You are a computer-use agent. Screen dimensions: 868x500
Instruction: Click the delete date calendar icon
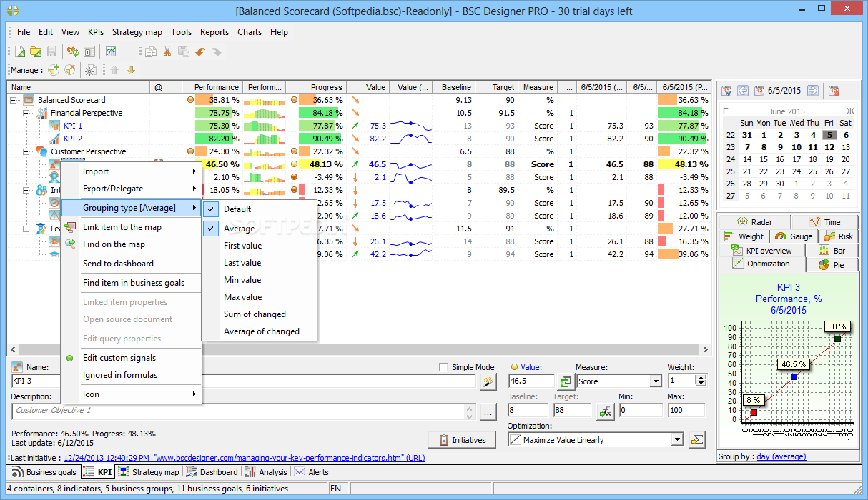coord(834,91)
